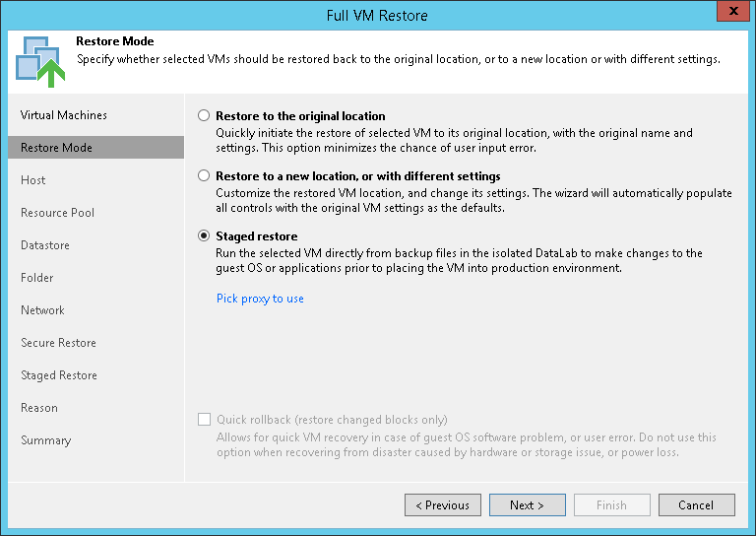Click the Full VM Restore wizard icon

(40, 59)
